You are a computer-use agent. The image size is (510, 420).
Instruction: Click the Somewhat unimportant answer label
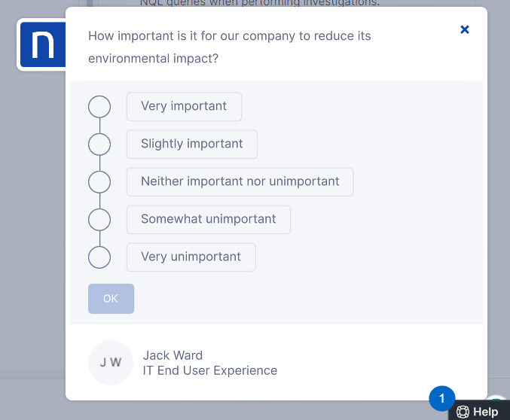click(x=209, y=220)
